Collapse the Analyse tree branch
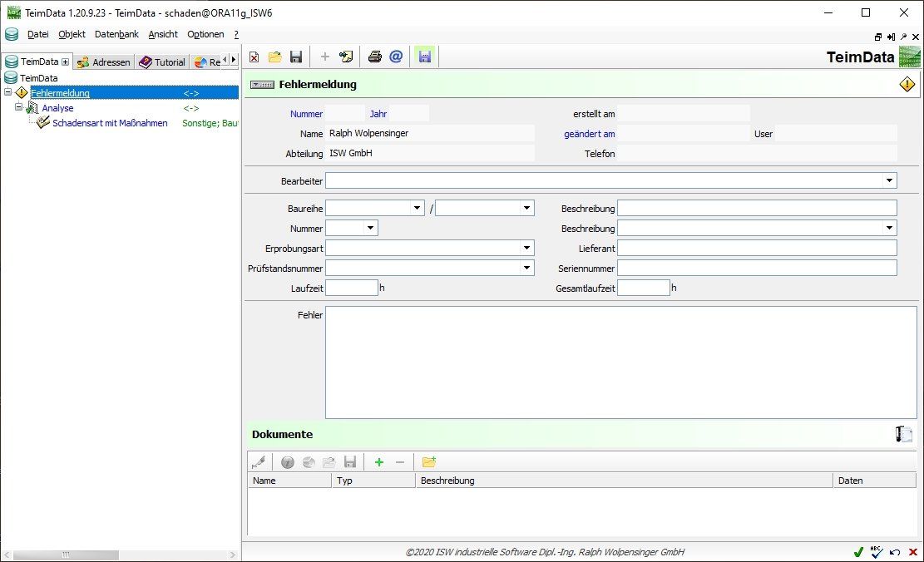This screenshot has width=924, height=562. pyautogui.click(x=18, y=107)
